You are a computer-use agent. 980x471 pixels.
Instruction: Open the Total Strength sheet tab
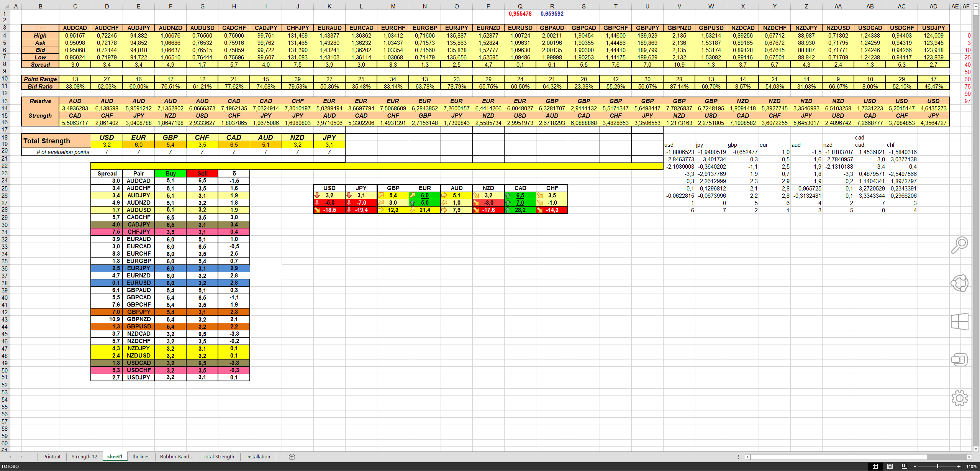pyautogui.click(x=218, y=456)
